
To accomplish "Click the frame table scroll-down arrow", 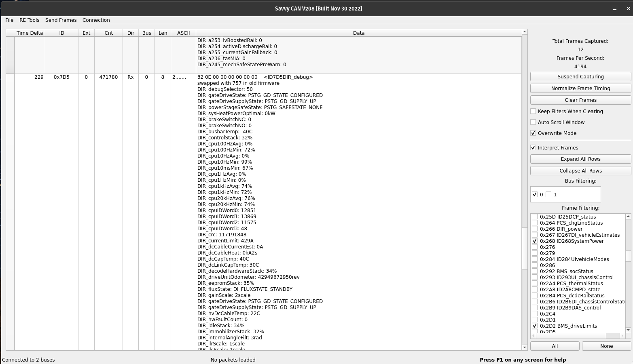I will pos(525,347).
